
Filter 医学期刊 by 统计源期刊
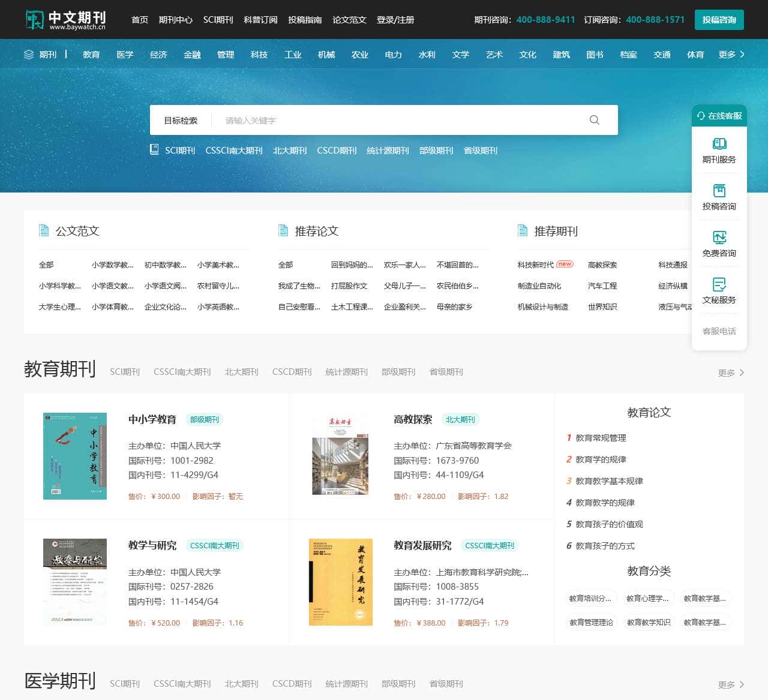[347, 684]
